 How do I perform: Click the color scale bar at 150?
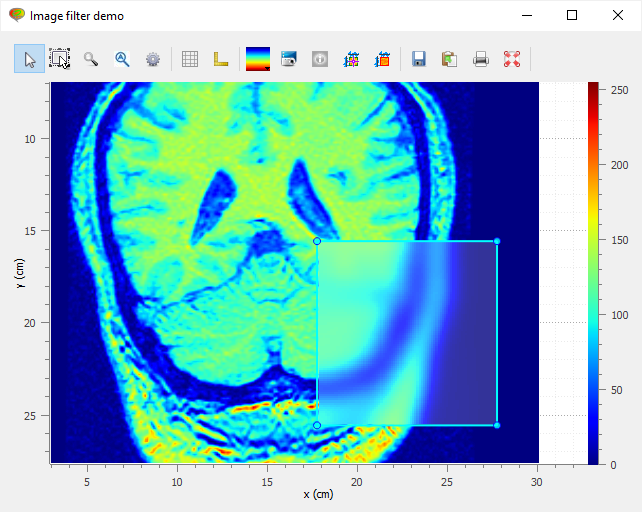pos(593,240)
